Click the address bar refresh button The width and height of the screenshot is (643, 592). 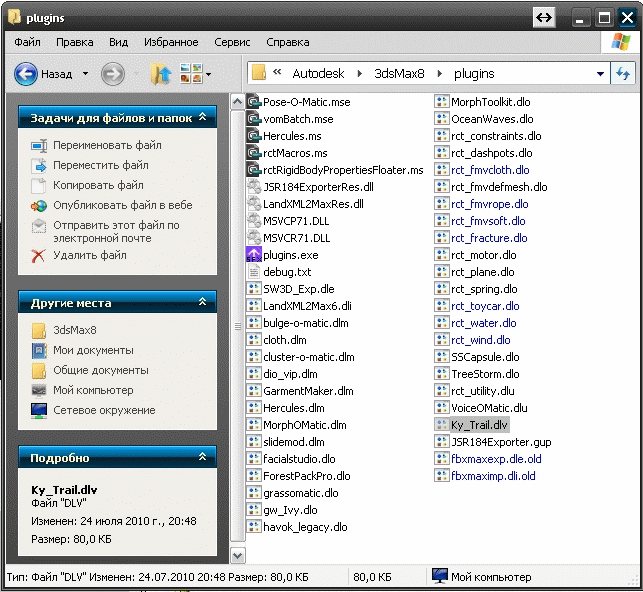622,74
